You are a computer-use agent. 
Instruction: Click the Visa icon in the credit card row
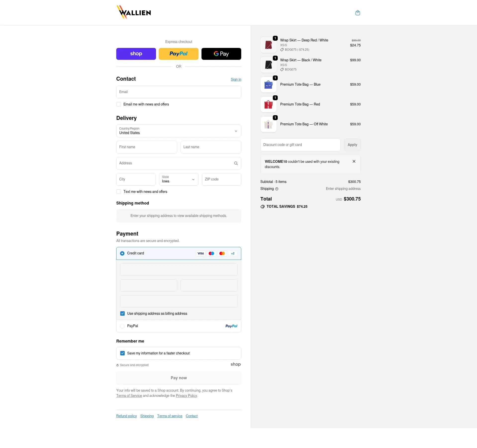pos(200,253)
